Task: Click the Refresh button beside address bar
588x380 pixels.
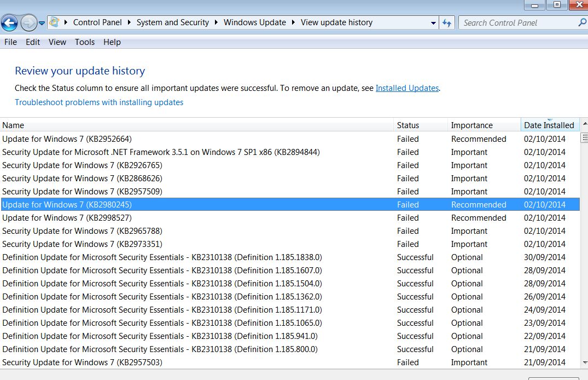Action: coord(447,23)
